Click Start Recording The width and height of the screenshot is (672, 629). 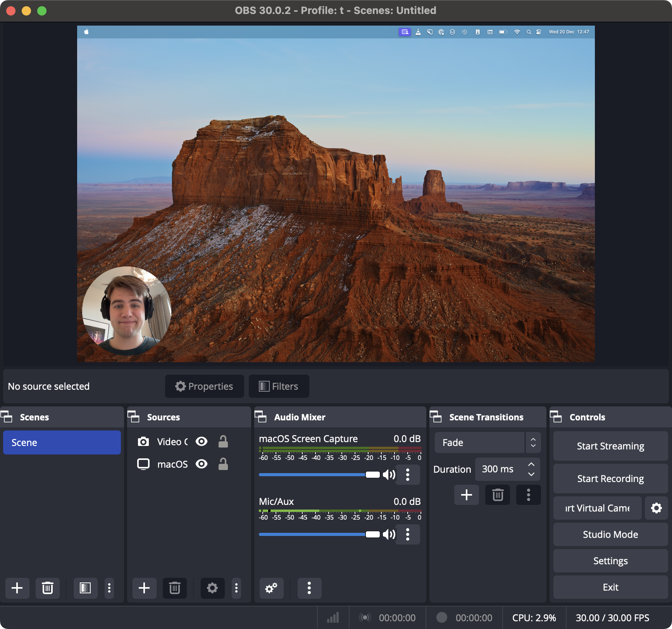pyautogui.click(x=610, y=479)
